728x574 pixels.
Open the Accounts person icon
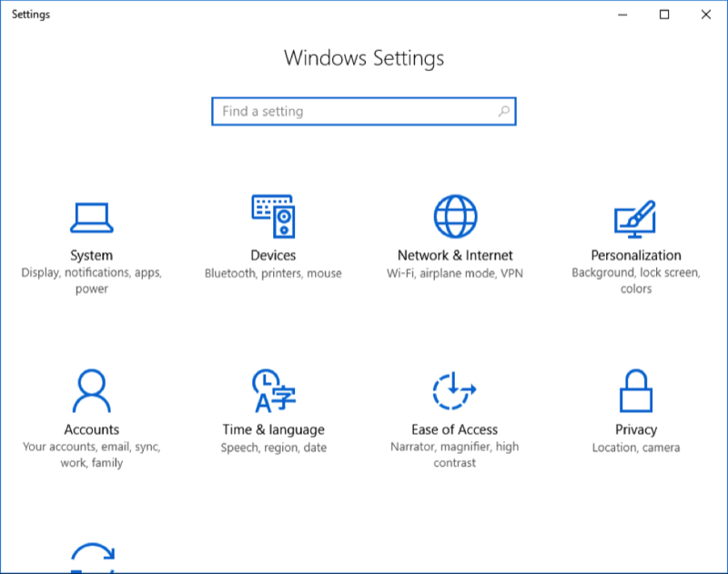point(92,391)
